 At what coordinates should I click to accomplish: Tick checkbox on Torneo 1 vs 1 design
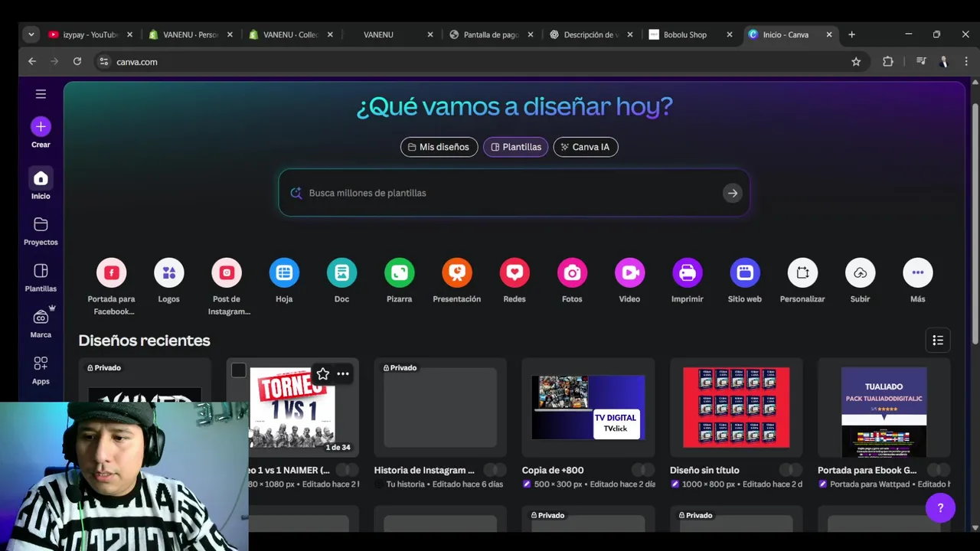coord(239,371)
